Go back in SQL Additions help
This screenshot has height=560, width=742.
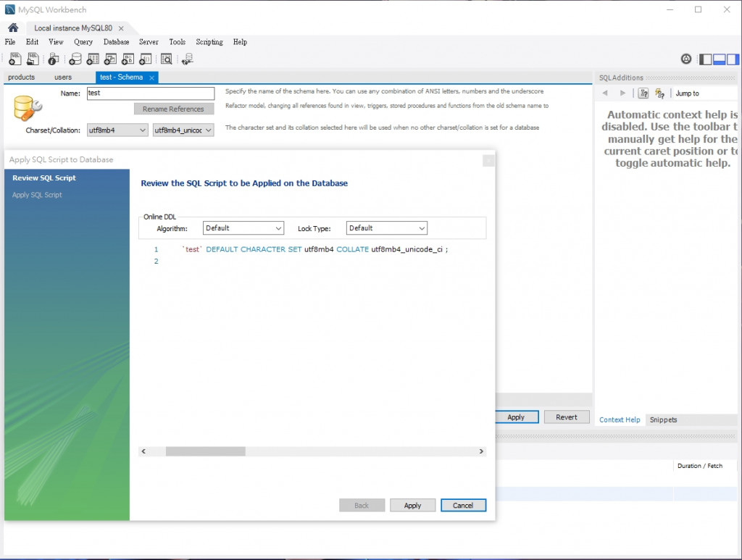point(605,93)
